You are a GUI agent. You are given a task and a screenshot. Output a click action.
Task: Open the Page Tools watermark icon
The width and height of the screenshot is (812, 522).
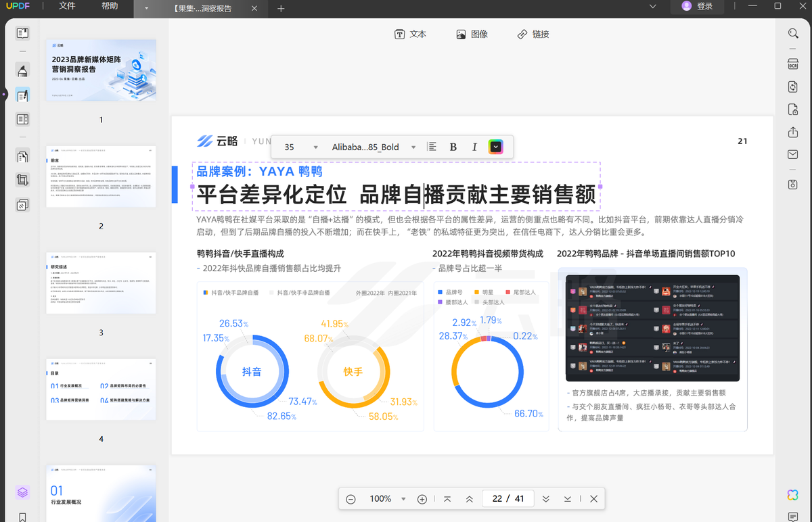[x=22, y=205]
